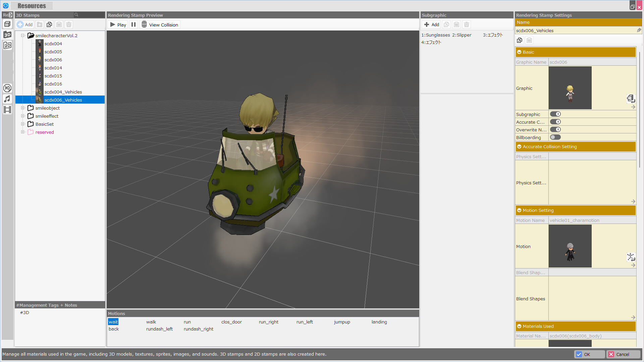Switch to the 2D stamps tab
644x362 pixels.
[x=7, y=45]
